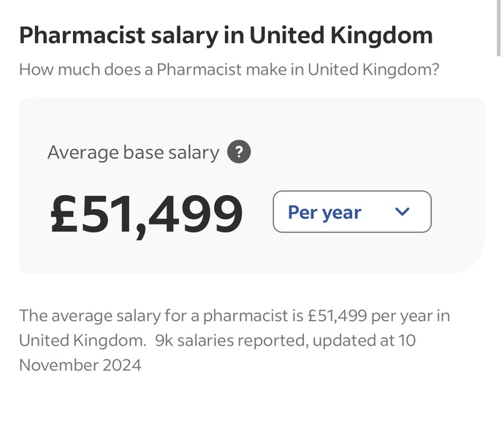The width and height of the screenshot is (504, 437).
Task: Click 'United Kingdom' in the bold heading
Action: click(x=341, y=35)
